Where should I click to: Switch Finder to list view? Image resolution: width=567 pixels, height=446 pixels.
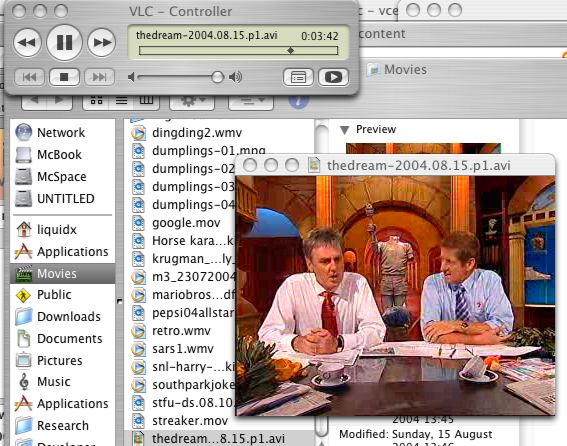click(x=121, y=101)
